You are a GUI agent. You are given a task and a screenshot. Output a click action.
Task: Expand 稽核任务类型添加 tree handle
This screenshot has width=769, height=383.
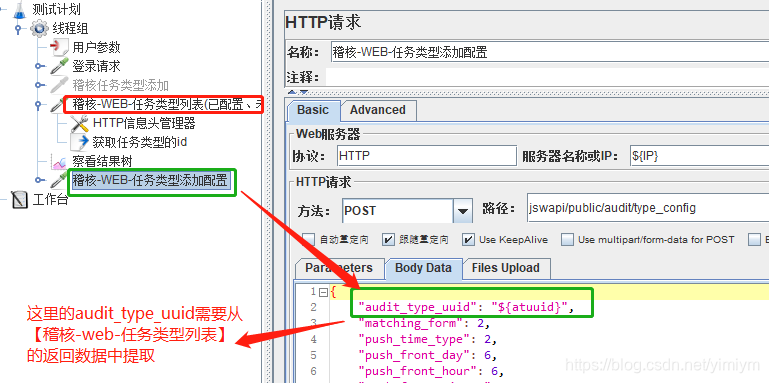click(x=39, y=85)
